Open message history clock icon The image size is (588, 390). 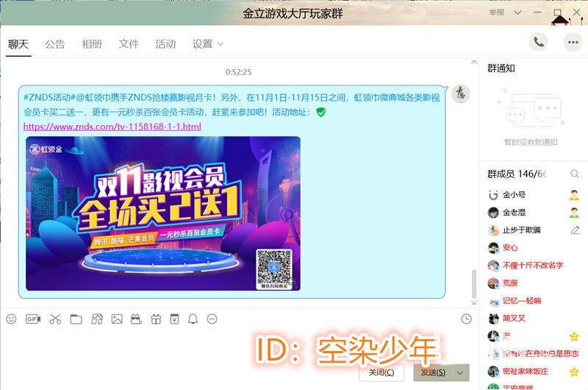click(x=466, y=319)
